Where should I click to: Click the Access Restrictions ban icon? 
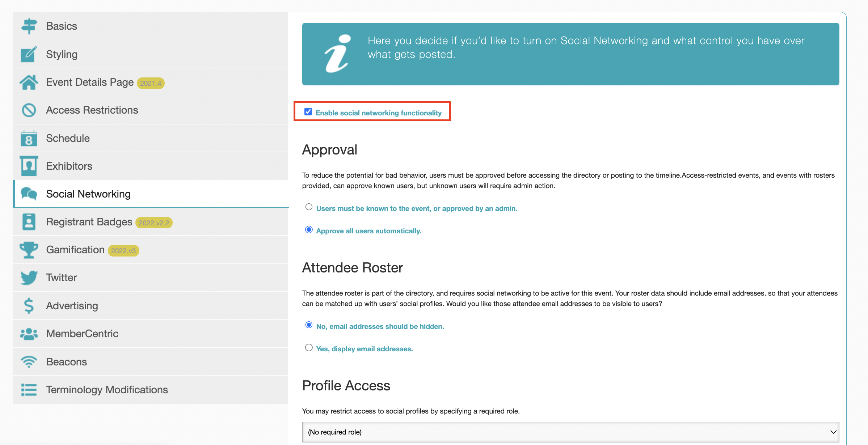(x=29, y=110)
